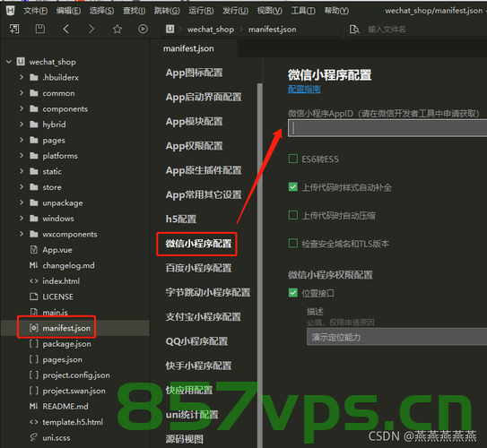The image size is (487, 448).
Task: Click the index.html code icon
Action: (x=33, y=281)
